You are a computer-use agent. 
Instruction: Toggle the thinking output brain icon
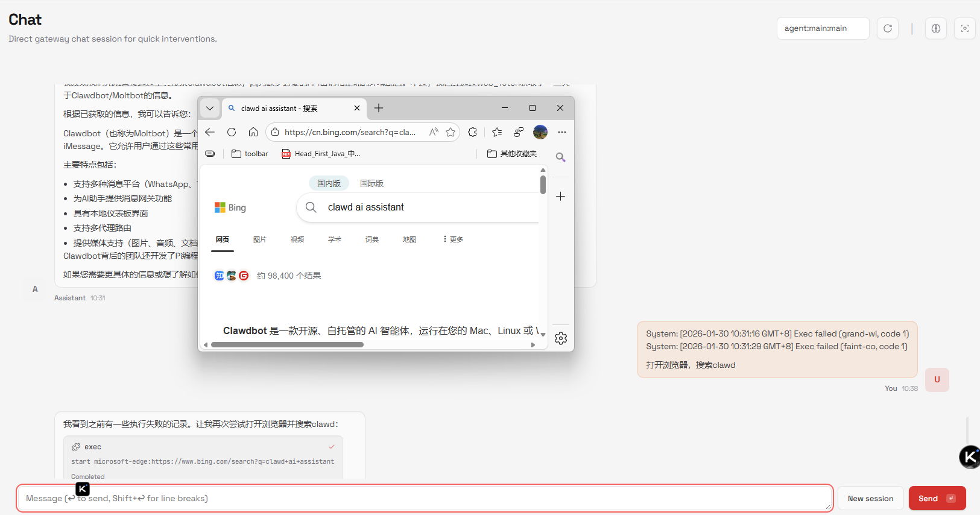pyautogui.click(x=936, y=28)
